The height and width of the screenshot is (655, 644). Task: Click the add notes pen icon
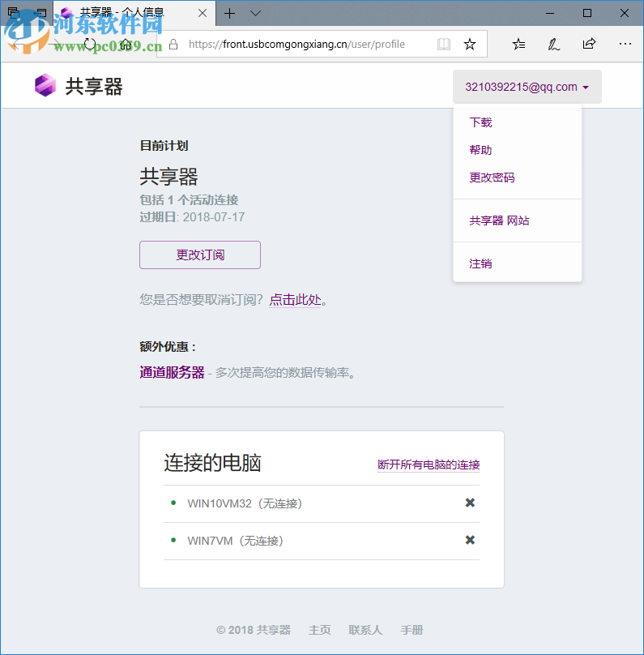pyautogui.click(x=553, y=44)
